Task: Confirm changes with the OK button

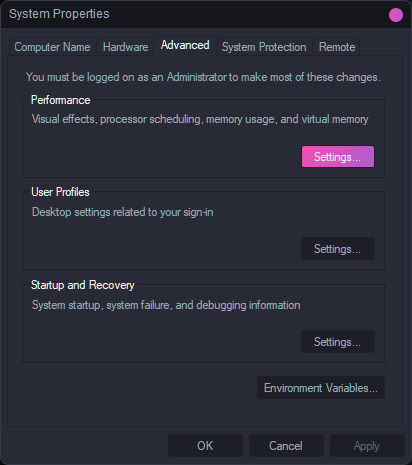Action: click(205, 446)
